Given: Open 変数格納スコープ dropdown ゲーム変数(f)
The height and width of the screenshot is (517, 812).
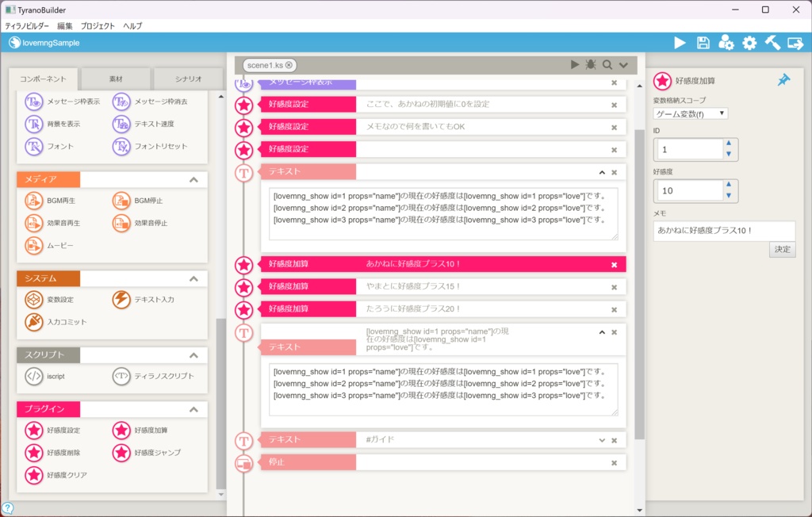Looking at the screenshot, I should tap(691, 113).
